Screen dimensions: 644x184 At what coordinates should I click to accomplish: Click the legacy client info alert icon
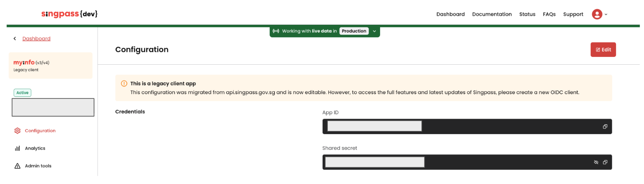[124, 84]
